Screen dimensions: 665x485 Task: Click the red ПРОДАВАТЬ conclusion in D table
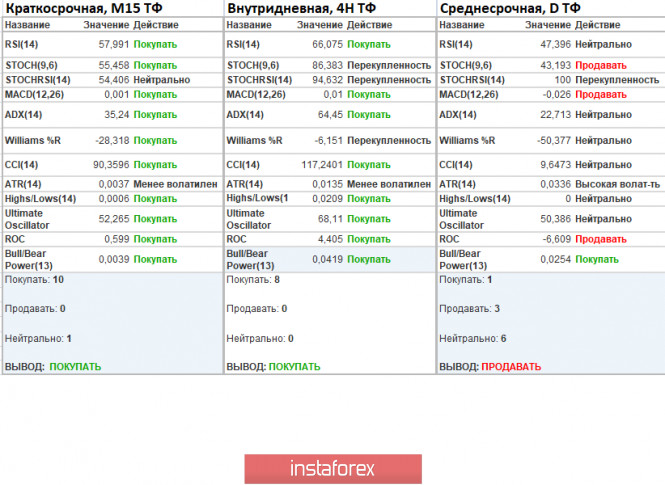pyautogui.click(x=519, y=367)
